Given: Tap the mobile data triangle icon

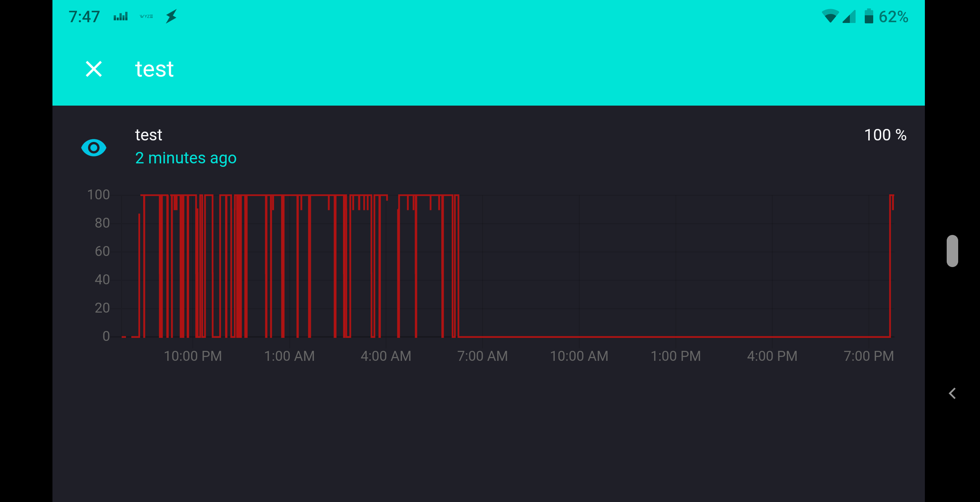Looking at the screenshot, I should click(849, 17).
